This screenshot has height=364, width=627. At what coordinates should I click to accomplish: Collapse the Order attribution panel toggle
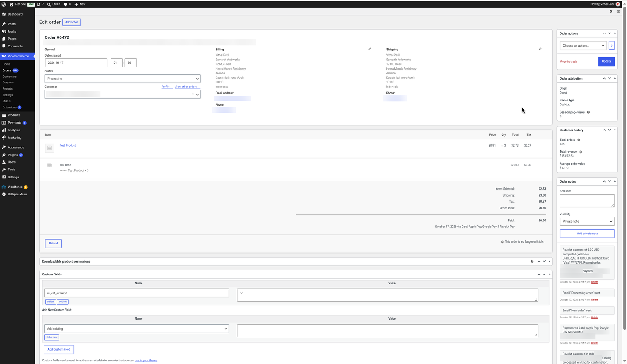615,78
